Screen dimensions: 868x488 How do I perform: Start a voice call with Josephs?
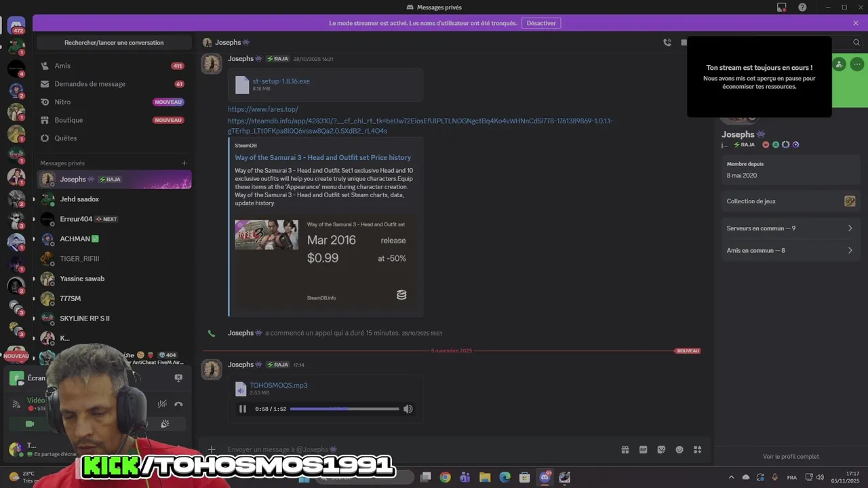(667, 42)
